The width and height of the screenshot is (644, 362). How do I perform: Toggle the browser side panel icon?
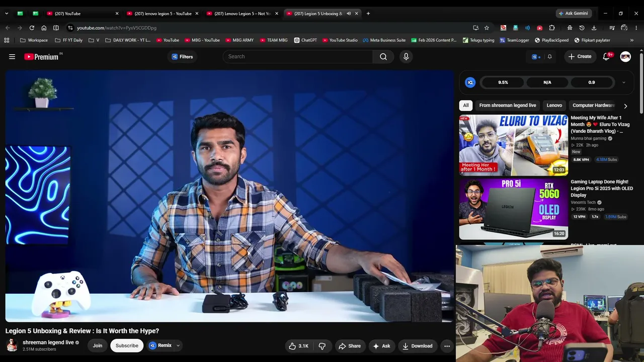coord(56,28)
